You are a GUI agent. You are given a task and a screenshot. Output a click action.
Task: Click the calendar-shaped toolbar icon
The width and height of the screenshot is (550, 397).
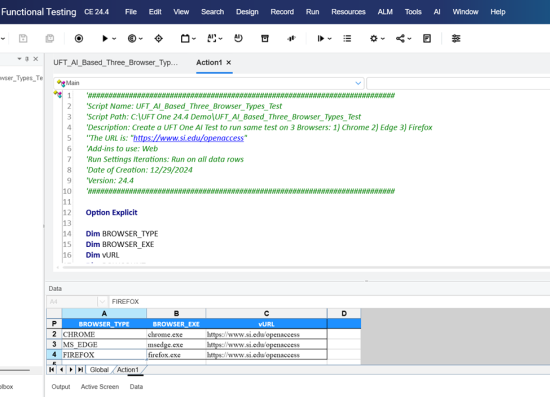(x=185, y=38)
